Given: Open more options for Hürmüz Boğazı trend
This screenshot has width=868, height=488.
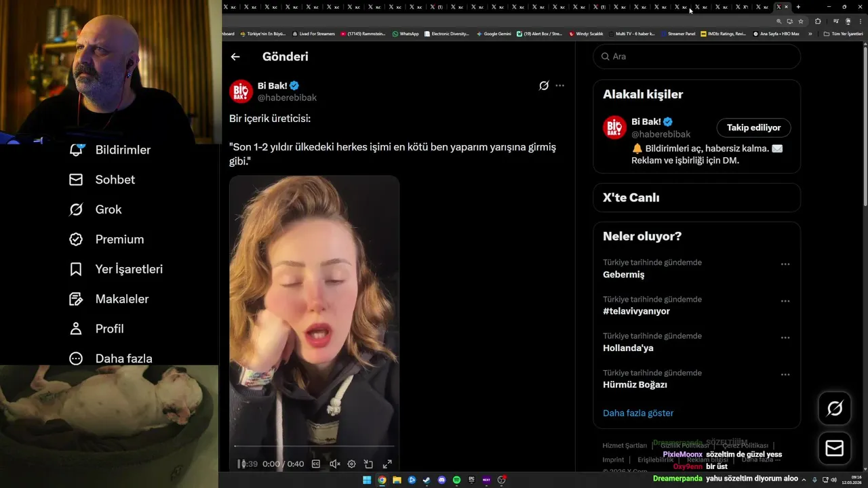Looking at the screenshot, I should (785, 374).
